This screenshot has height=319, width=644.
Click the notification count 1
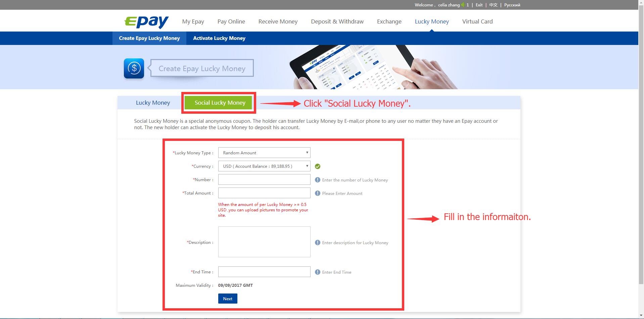point(467,5)
